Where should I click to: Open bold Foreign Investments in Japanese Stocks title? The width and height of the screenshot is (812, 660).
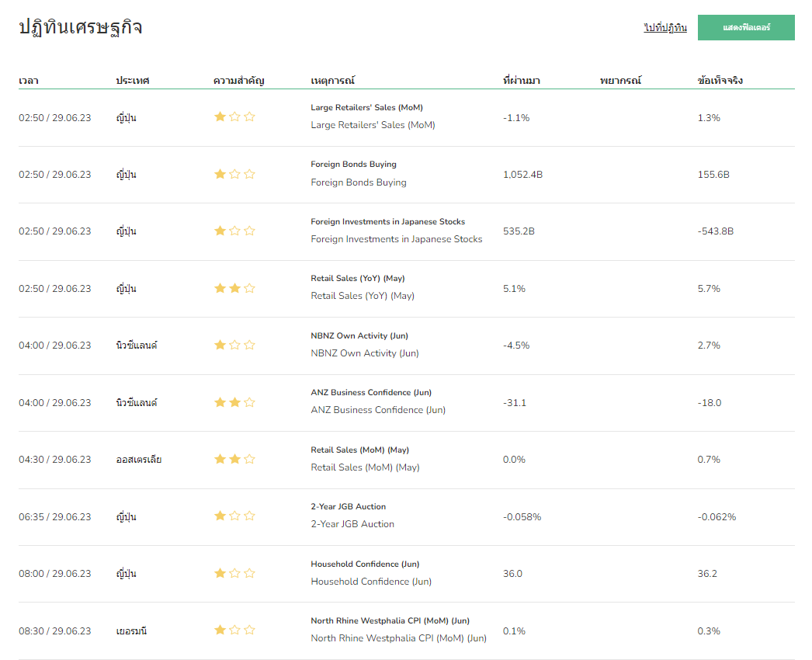(387, 222)
